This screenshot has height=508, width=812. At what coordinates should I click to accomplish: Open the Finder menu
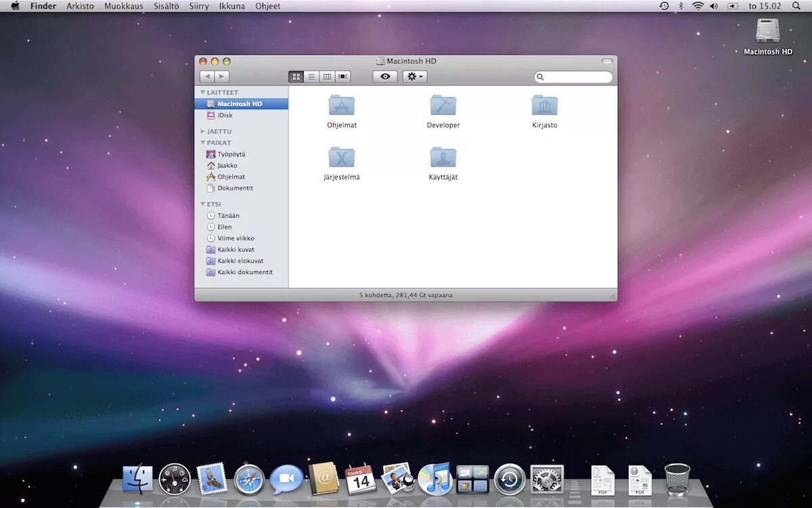tap(43, 6)
